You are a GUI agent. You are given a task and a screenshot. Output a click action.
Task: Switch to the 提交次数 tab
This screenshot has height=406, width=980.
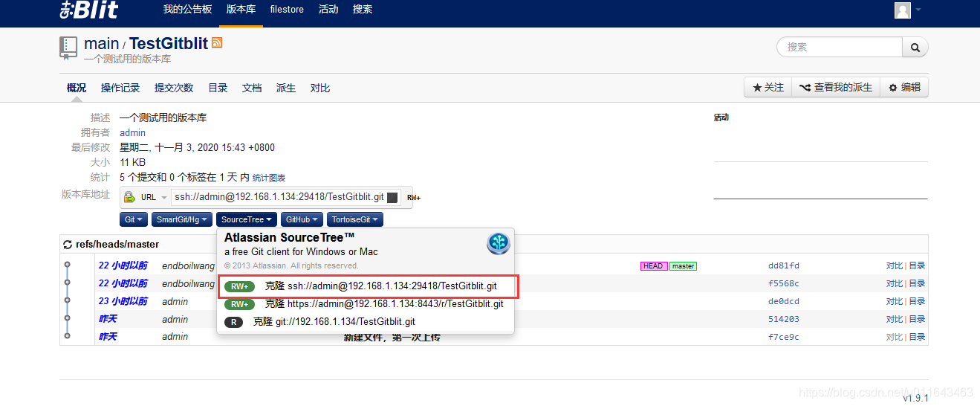174,88
